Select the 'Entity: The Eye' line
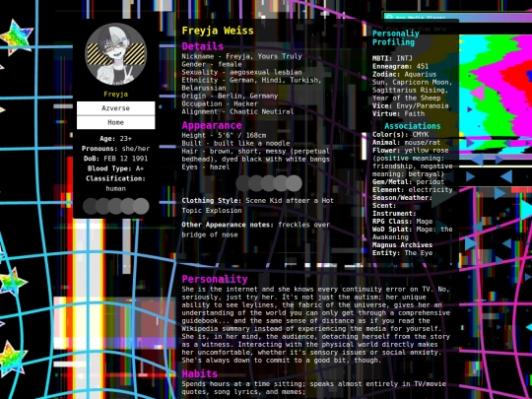 [x=402, y=253]
